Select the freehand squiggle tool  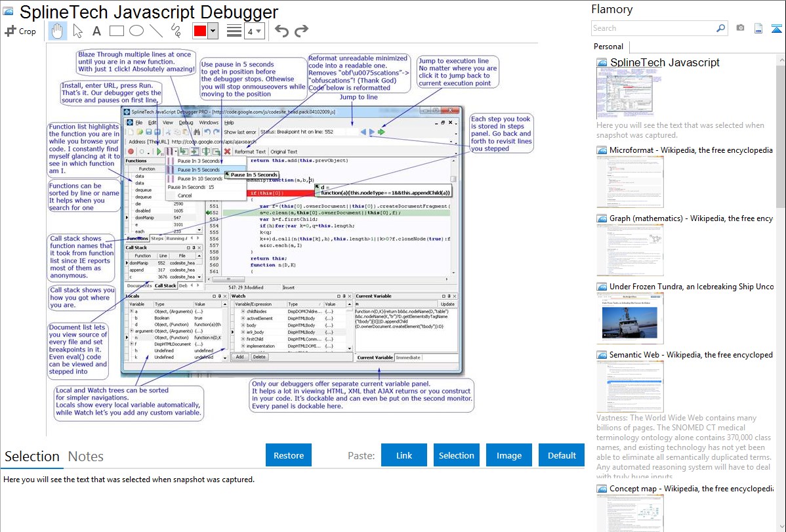[176, 31]
